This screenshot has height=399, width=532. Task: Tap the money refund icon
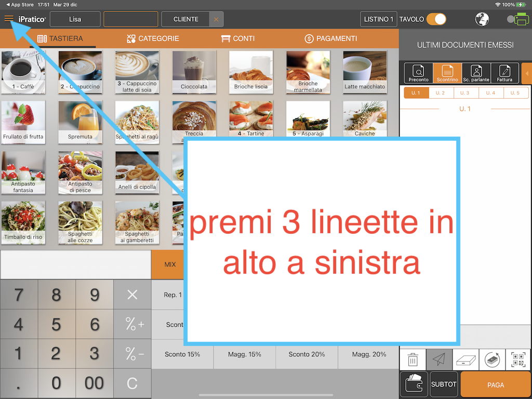point(492,360)
